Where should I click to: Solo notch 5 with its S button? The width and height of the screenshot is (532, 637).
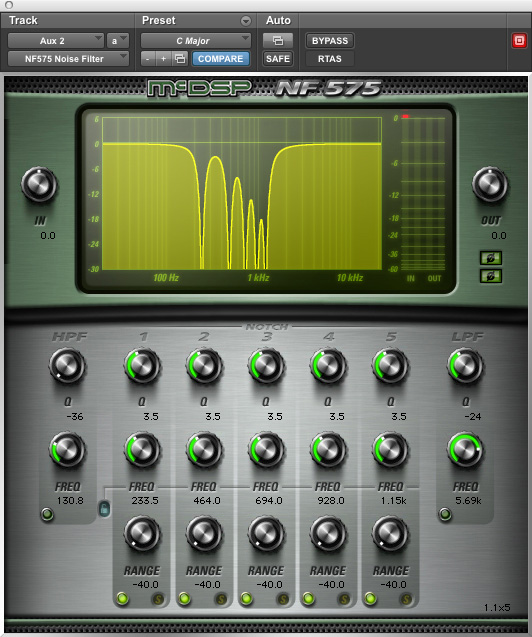[x=406, y=599]
